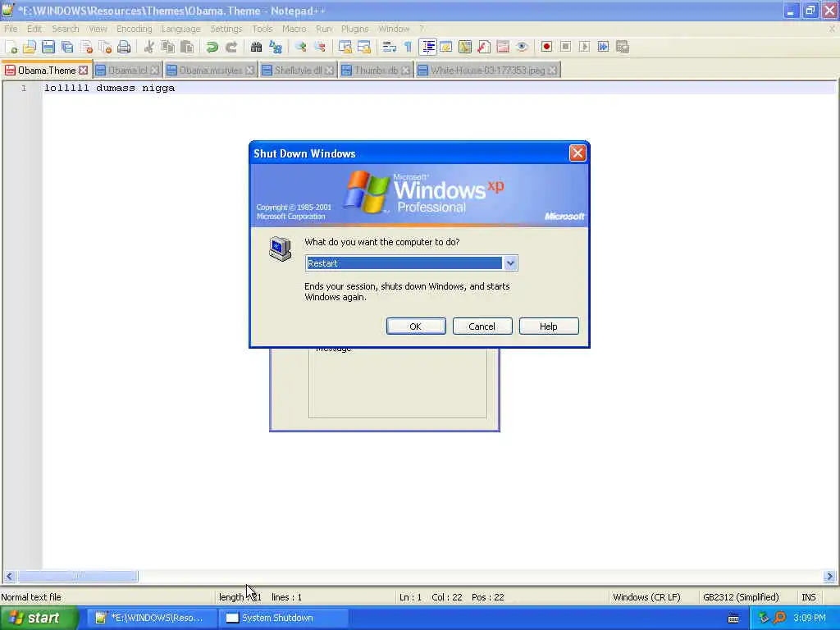Toggle synchronized vertical scrolling icon
840x630 pixels.
pos(345,47)
